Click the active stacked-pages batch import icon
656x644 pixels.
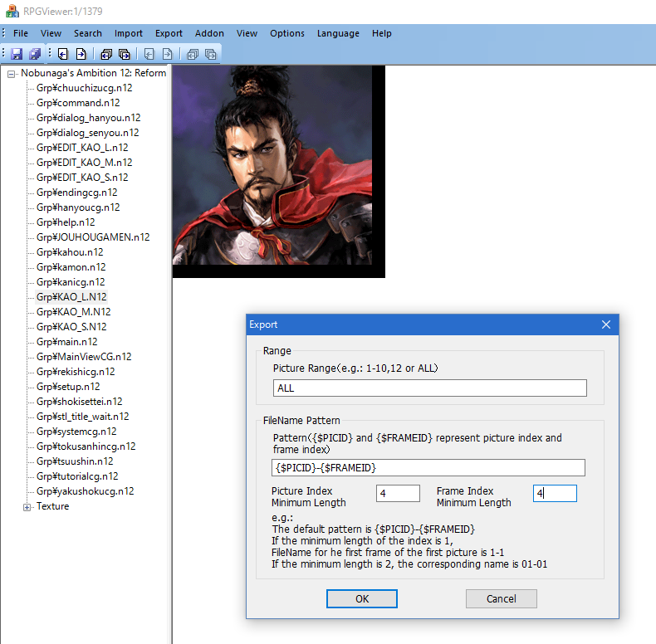pos(106,54)
